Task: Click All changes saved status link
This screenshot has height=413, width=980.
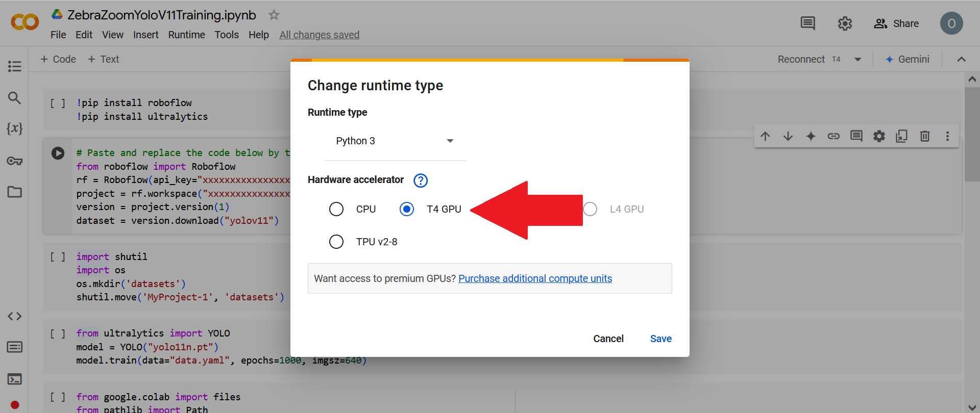Action: [x=320, y=35]
